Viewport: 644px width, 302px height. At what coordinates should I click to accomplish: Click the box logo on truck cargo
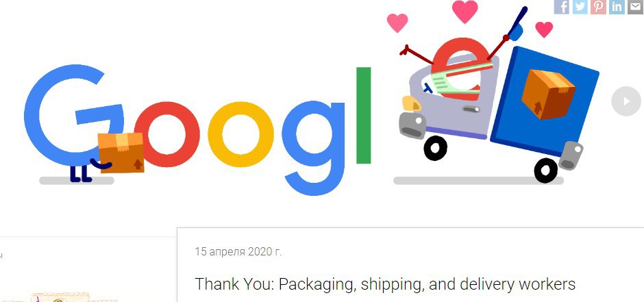tap(548, 94)
